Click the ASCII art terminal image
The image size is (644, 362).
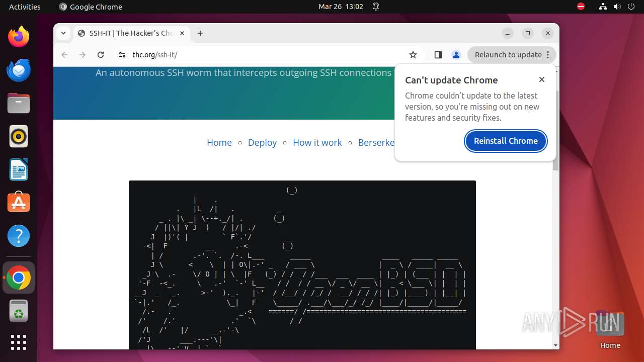302,265
